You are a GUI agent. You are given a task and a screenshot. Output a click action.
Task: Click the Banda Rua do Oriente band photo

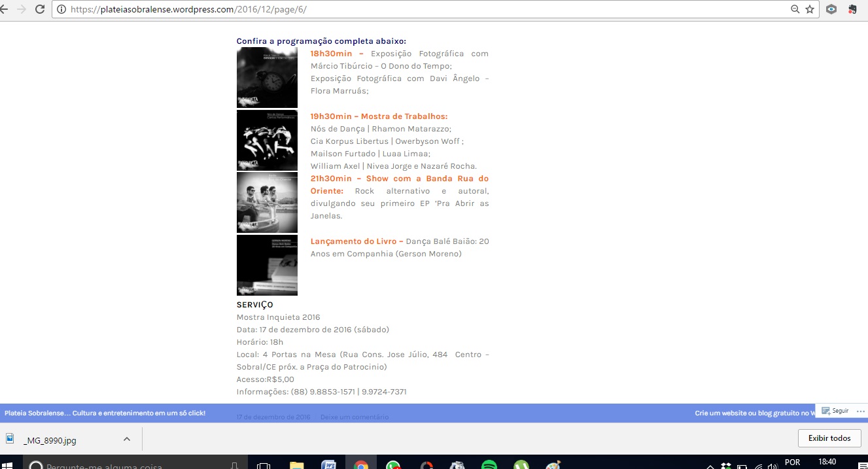tap(267, 202)
